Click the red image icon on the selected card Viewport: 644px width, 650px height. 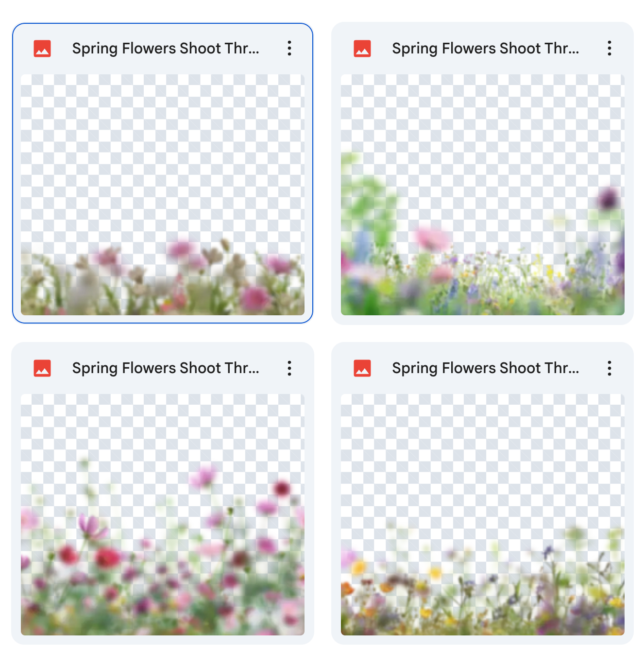point(42,49)
